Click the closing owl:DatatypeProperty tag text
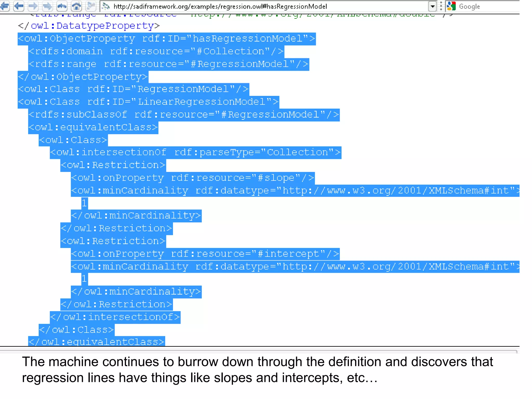This screenshot has width=532, height=399. [89, 26]
